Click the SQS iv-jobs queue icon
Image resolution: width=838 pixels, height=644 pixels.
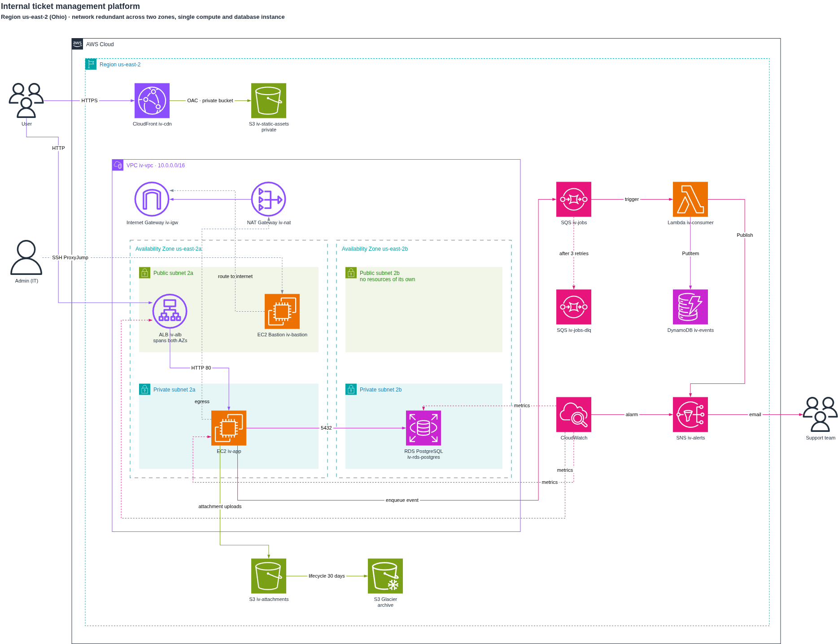574,199
